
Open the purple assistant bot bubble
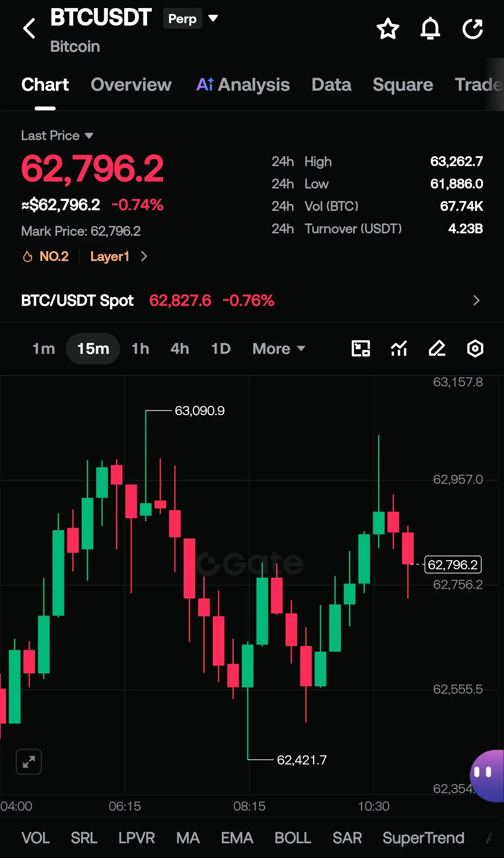487,776
